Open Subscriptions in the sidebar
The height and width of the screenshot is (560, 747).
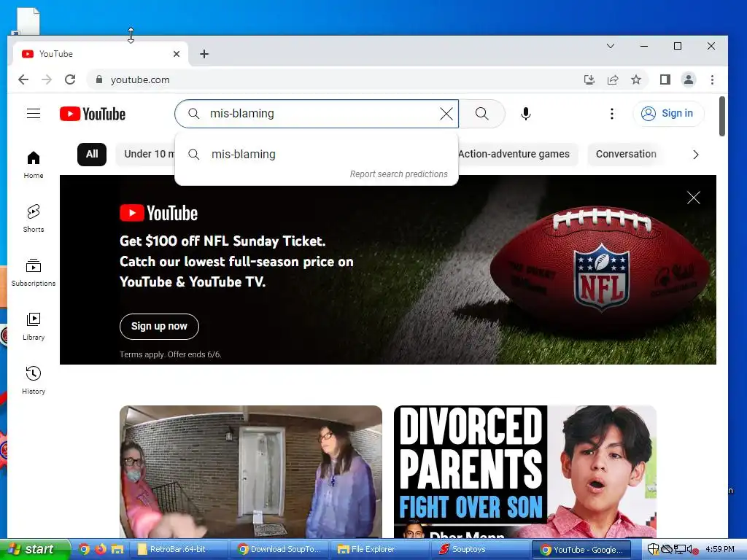[34, 273]
